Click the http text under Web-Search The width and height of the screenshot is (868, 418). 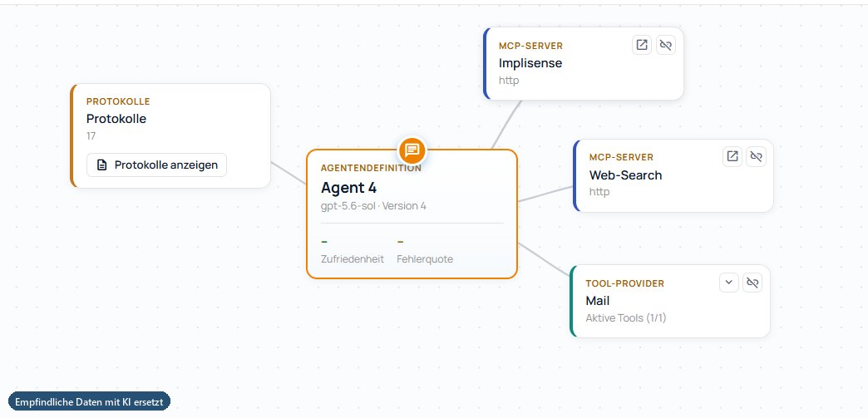point(599,192)
